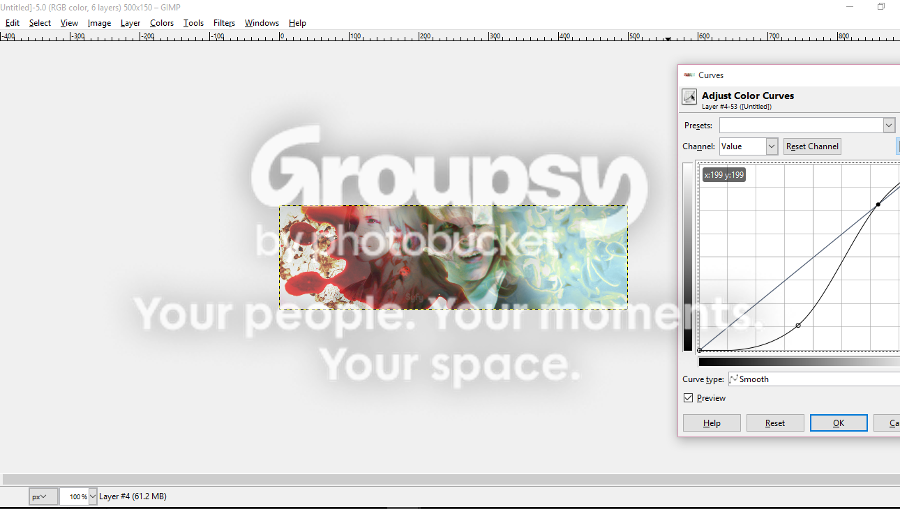Click the horizontal scrollbar below canvas
Screen dimensions: 900x509
tap(451, 479)
